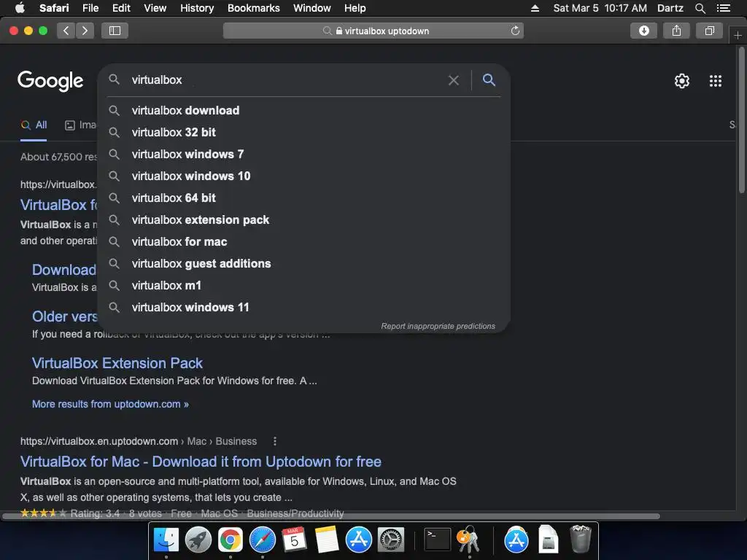
Task: Choose suggestion virtualbox windows 11
Action: 304,308
